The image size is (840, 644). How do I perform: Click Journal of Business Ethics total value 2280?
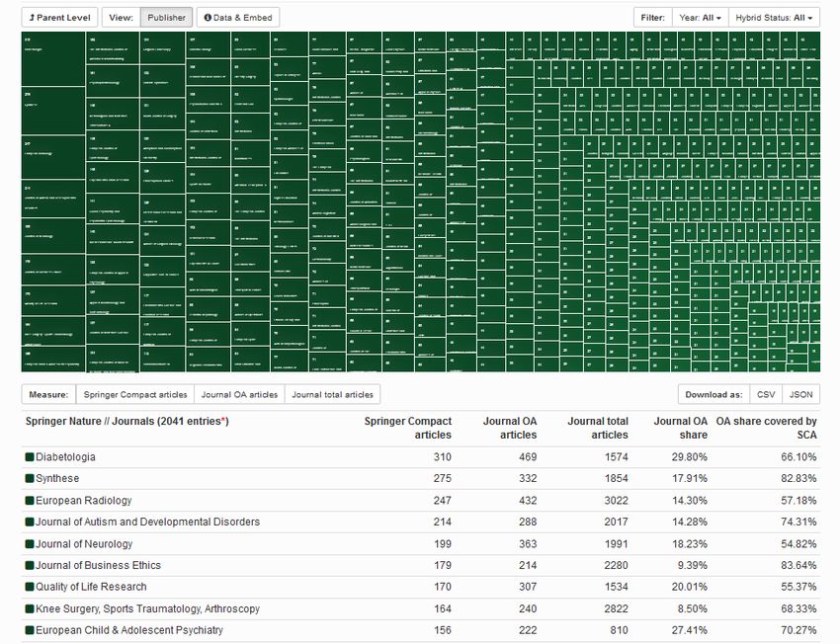click(x=616, y=565)
